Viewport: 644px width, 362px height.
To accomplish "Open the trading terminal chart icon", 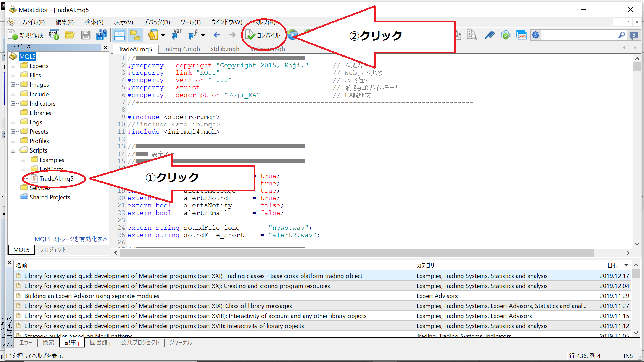I will pyautogui.click(x=521, y=35).
